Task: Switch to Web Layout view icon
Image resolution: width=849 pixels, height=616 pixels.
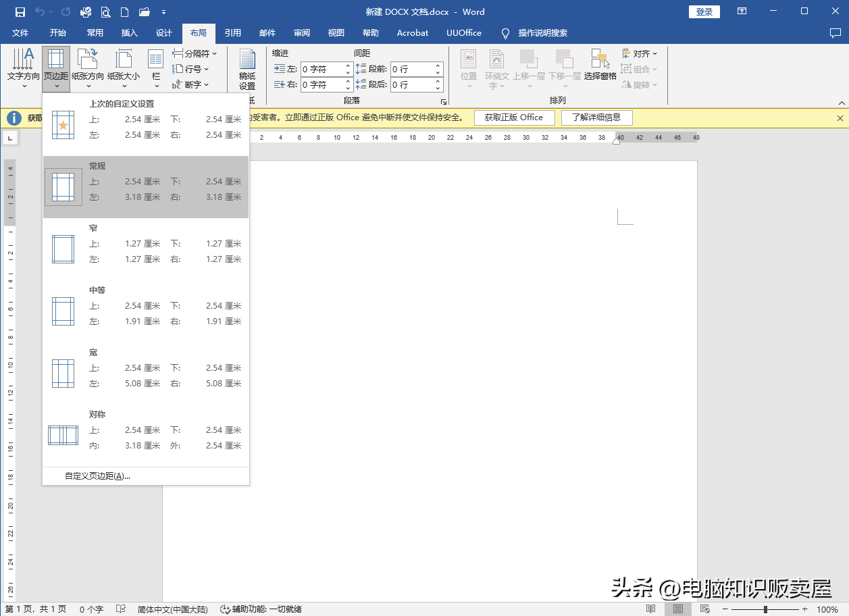Action: click(704, 609)
